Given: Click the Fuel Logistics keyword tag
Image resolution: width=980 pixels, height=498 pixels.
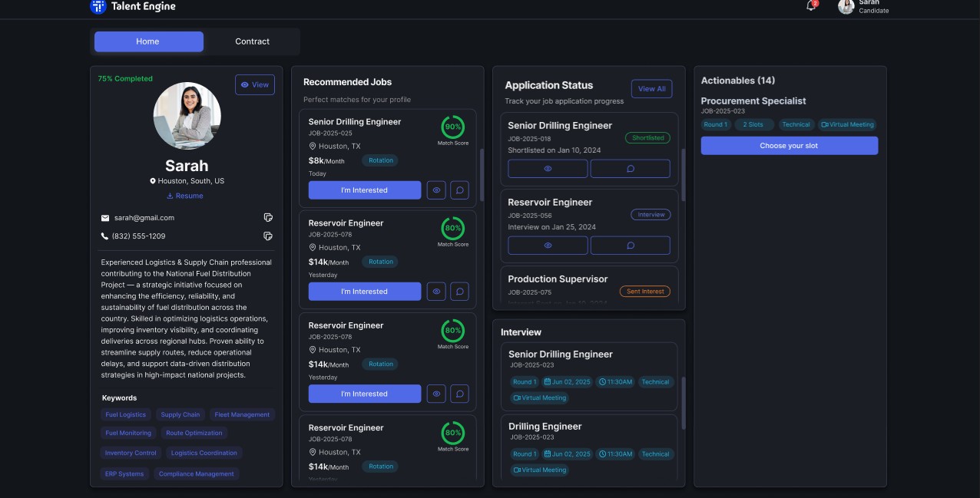Looking at the screenshot, I should pyautogui.click(x=126, y=415).
